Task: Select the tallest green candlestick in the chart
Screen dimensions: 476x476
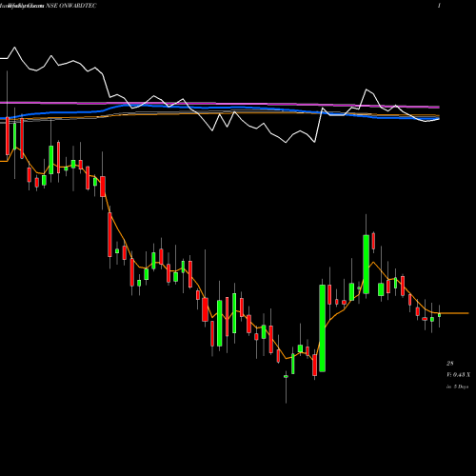Action: pyautogui.click(x=323, y=328)
